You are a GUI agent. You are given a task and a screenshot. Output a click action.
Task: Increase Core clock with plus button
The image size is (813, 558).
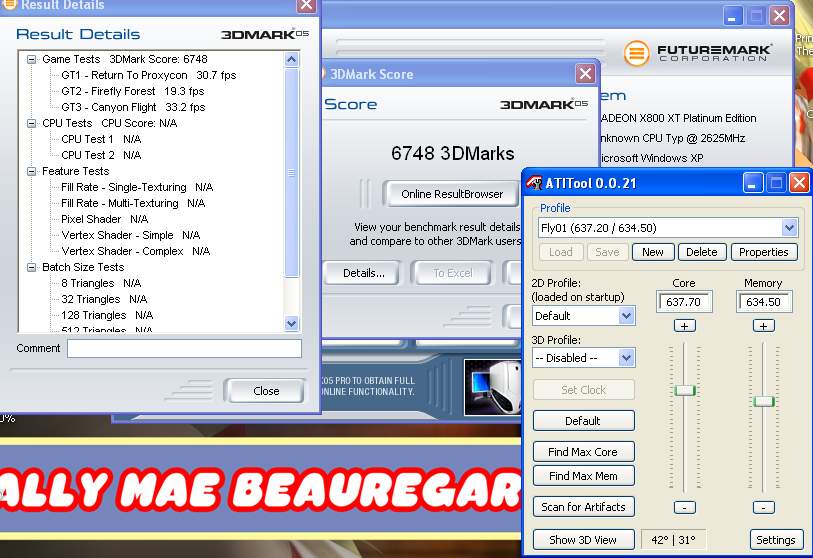684,326
